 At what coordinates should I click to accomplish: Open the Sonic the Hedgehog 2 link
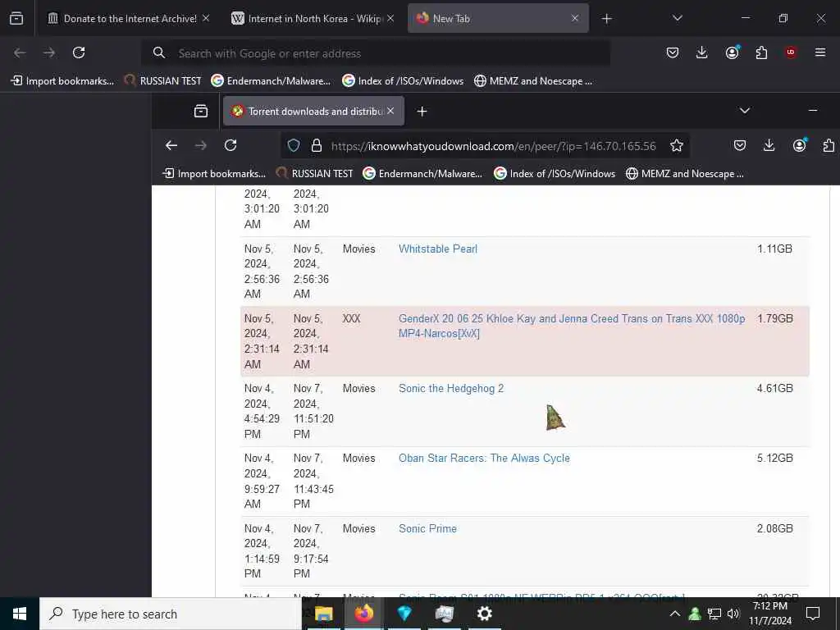click(x=451, y=388)
